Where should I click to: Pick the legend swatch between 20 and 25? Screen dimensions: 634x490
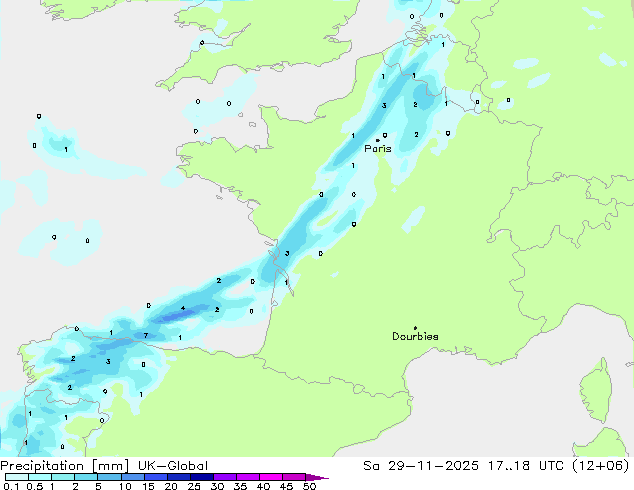[178, 477]
